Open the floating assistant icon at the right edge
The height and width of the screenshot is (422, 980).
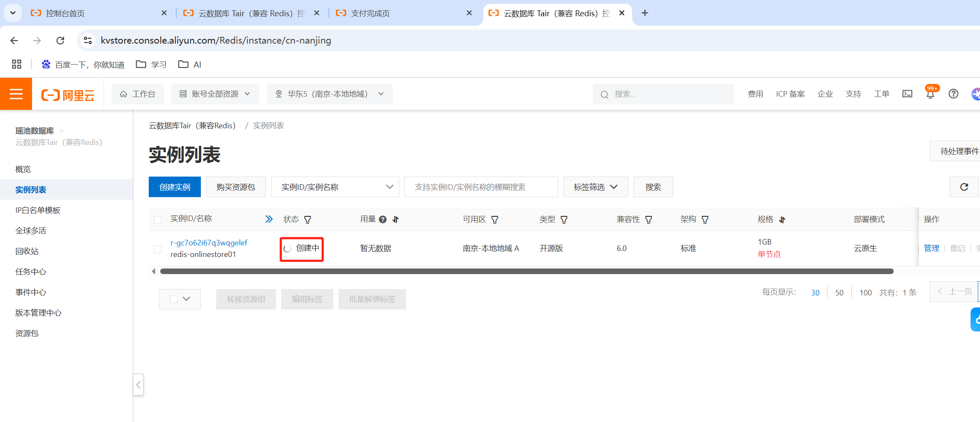975,319
